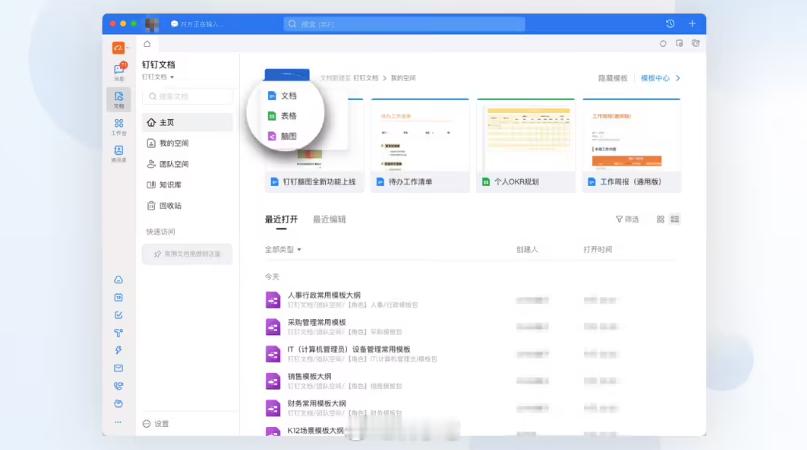
Task: Open file IT（计算机管理员）设备管理常用模板
Action: [348, 349]
